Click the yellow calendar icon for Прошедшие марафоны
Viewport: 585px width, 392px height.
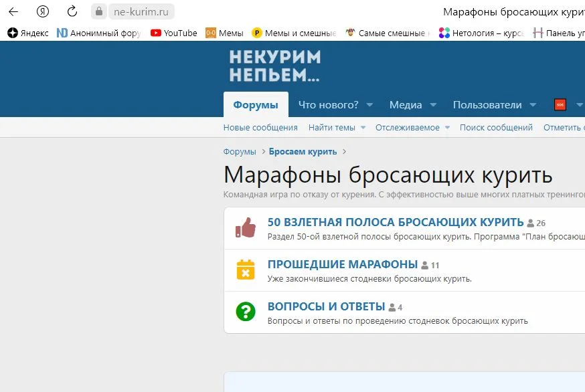[245, 270]
